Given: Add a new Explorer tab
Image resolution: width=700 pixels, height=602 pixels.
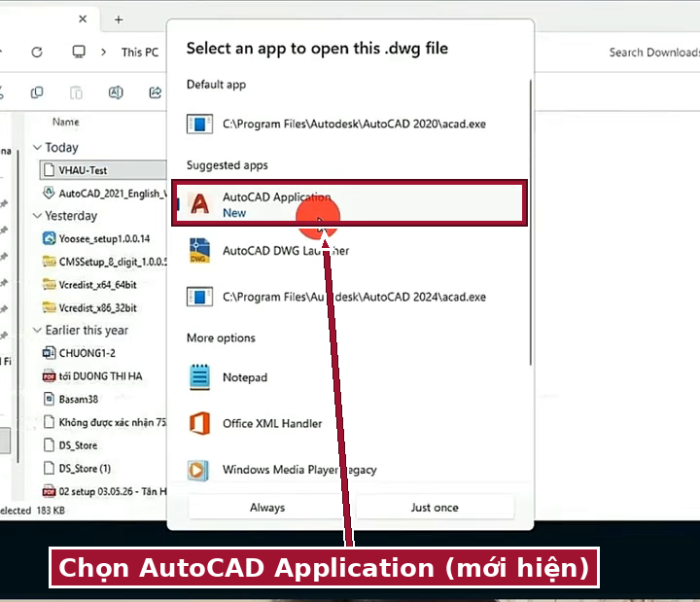Looking at the screenshot, I should tap(119, 19).
